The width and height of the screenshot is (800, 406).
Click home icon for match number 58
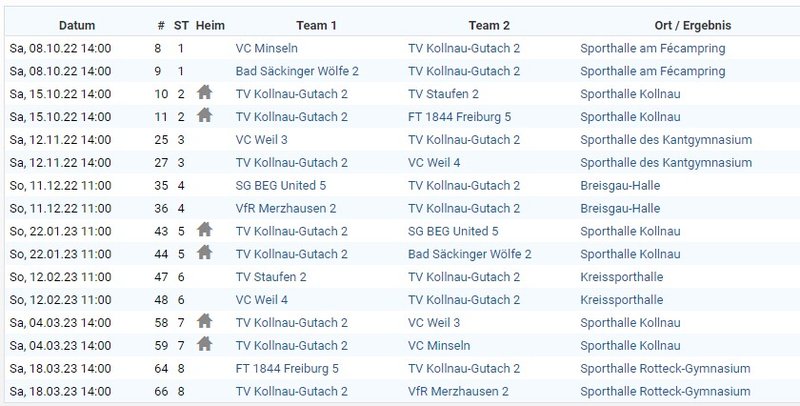[205, 321]
